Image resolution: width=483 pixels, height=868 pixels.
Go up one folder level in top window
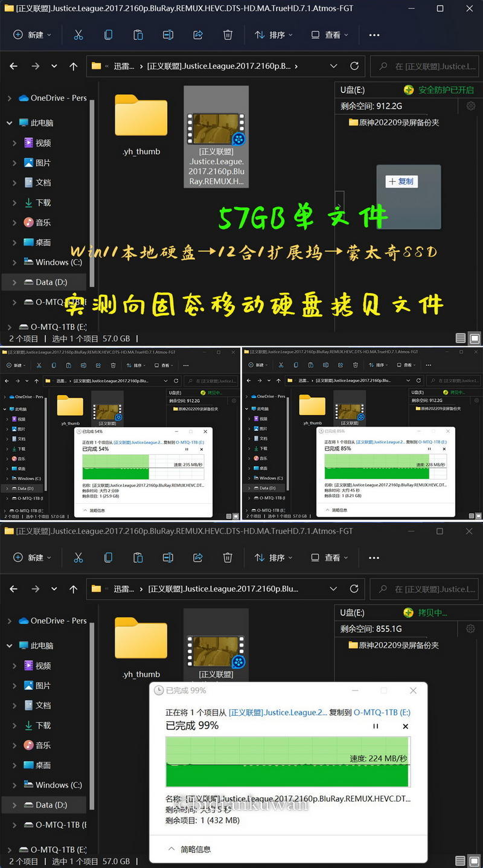(x=74, y=66)
